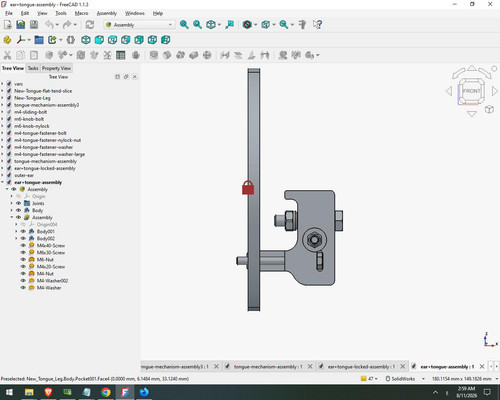Switch to isometric view icon
Screen dimensions: 500x400
pos(86,40)
